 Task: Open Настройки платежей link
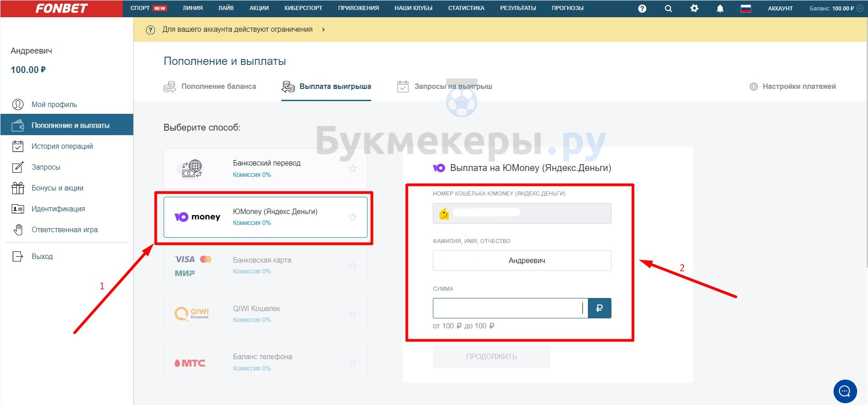click(793, 87)
